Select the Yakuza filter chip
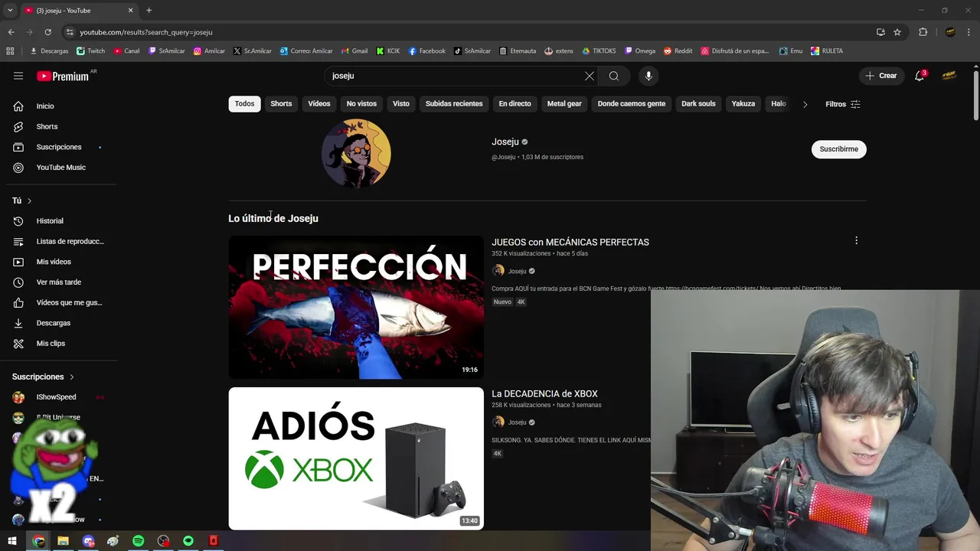The image size is (980, 551). pos(743,104)
